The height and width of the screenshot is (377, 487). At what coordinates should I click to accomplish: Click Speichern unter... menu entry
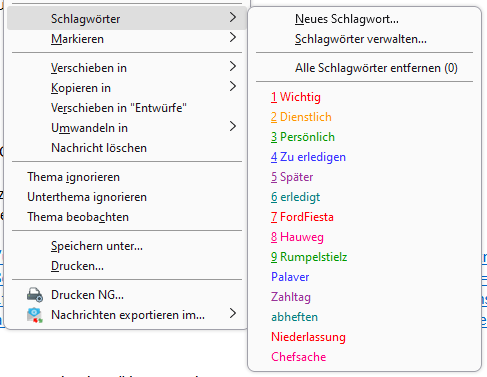97,246
